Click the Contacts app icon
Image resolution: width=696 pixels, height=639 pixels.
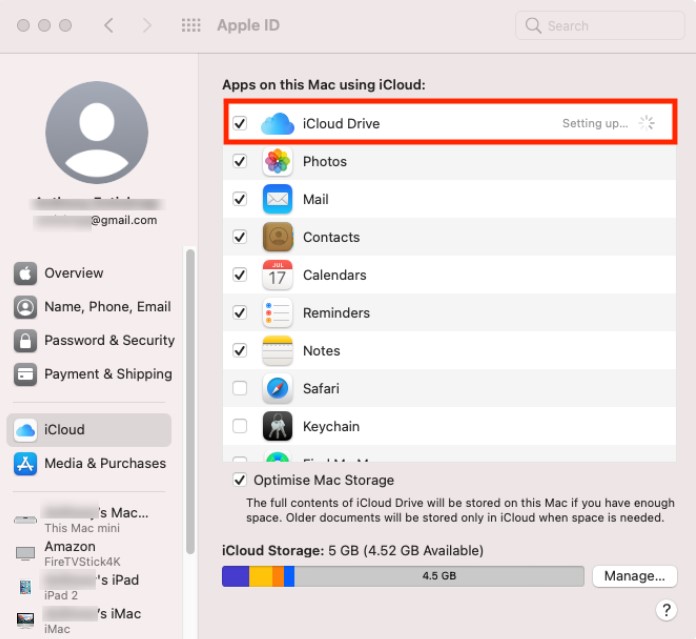[x=277, y=237]
